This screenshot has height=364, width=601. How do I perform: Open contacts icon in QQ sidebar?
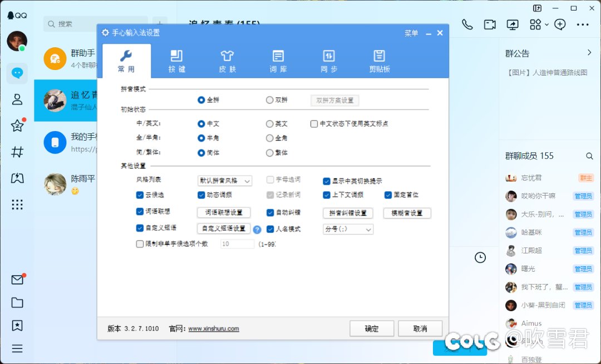coord(17,99)
